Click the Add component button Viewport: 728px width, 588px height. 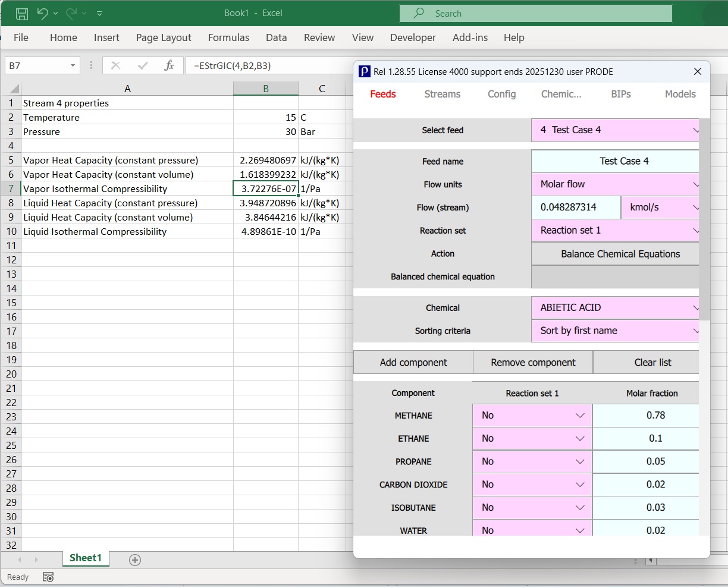413,362
